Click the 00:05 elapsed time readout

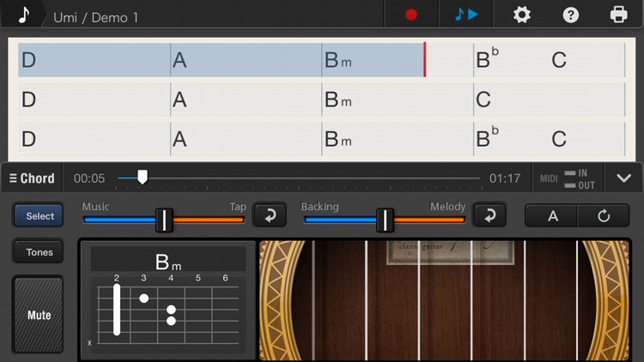tap(89, 178)
